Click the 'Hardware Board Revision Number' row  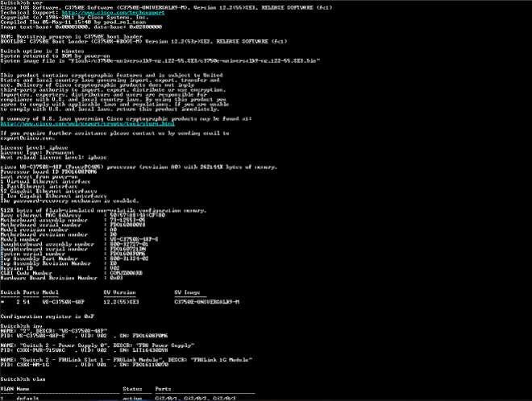coord(62,278)
